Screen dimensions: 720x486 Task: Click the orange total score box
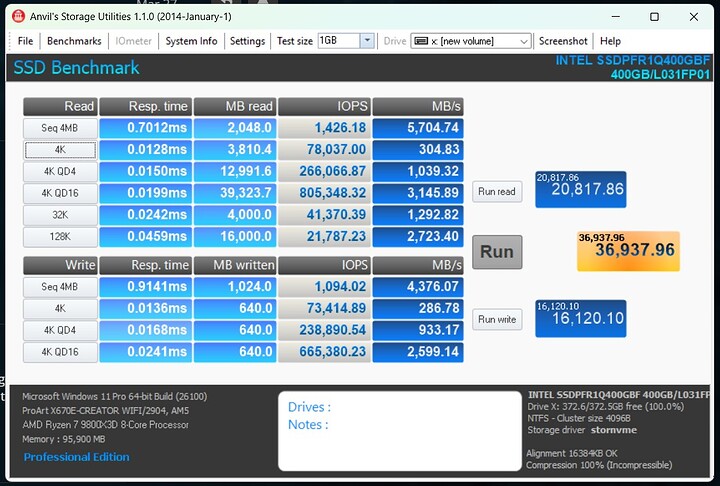(x=628, y=251)
